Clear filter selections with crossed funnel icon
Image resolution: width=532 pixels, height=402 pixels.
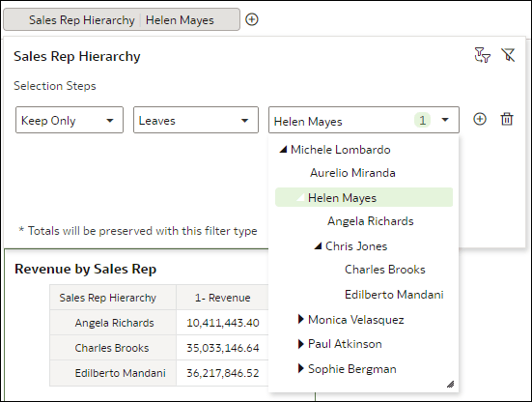point(508,55)
